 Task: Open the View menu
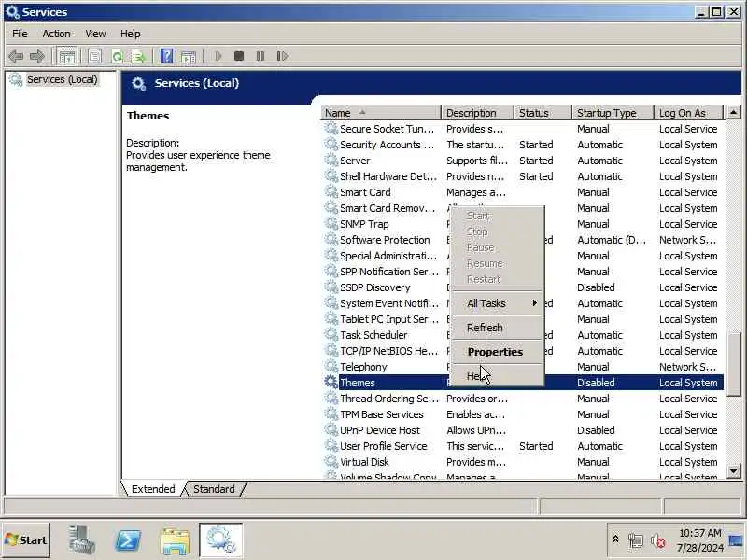pos(95,34)
